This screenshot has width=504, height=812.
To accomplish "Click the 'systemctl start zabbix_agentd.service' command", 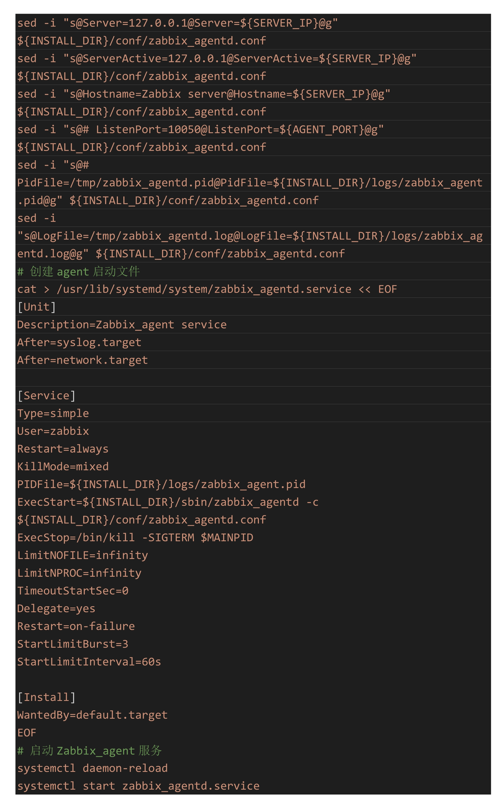I will coord(138,786).
